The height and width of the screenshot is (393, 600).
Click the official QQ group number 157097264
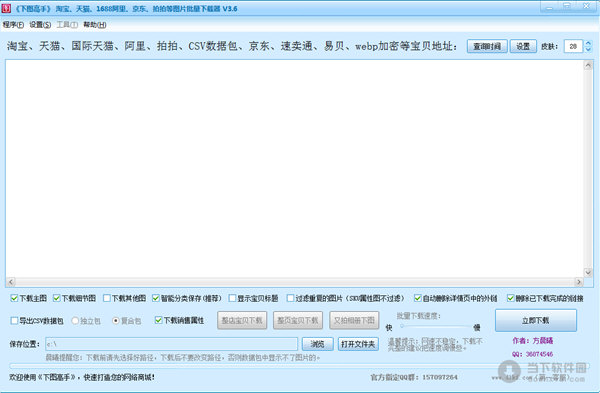click(x=440, y=378)
